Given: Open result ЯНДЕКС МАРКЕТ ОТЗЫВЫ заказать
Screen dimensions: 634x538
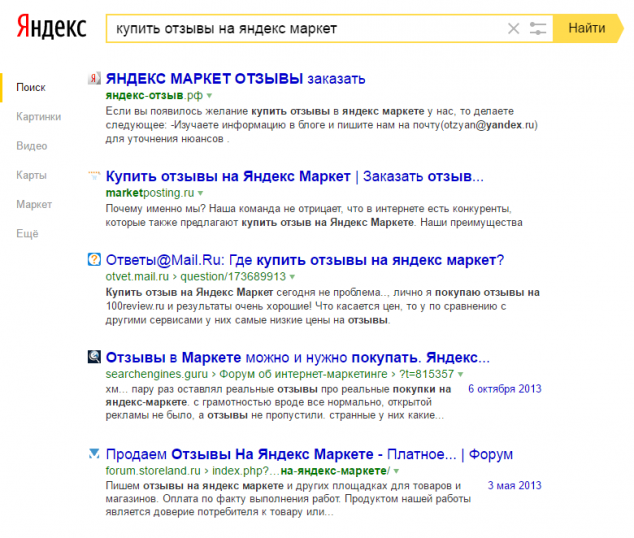Looking at the screenshot, I should pyautogui.click(x=235, y=79).
